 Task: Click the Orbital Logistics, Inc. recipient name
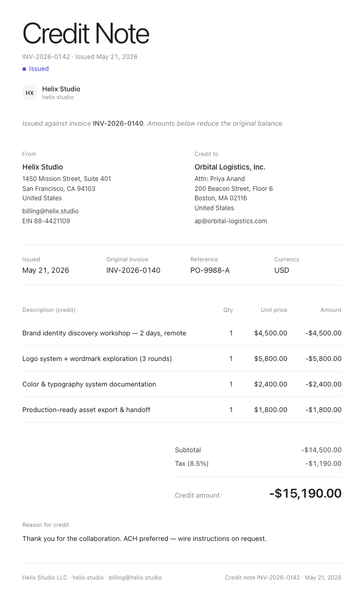(230, 167)
